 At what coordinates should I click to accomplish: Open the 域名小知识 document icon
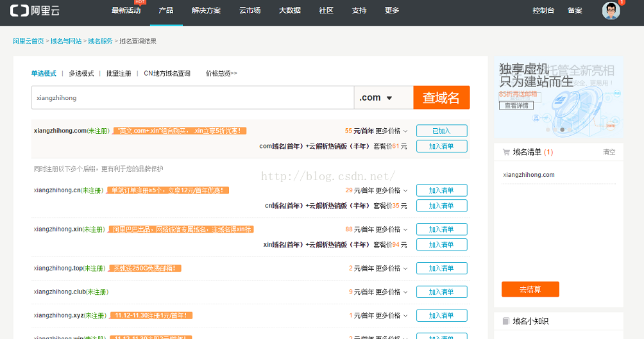[506, 321]
